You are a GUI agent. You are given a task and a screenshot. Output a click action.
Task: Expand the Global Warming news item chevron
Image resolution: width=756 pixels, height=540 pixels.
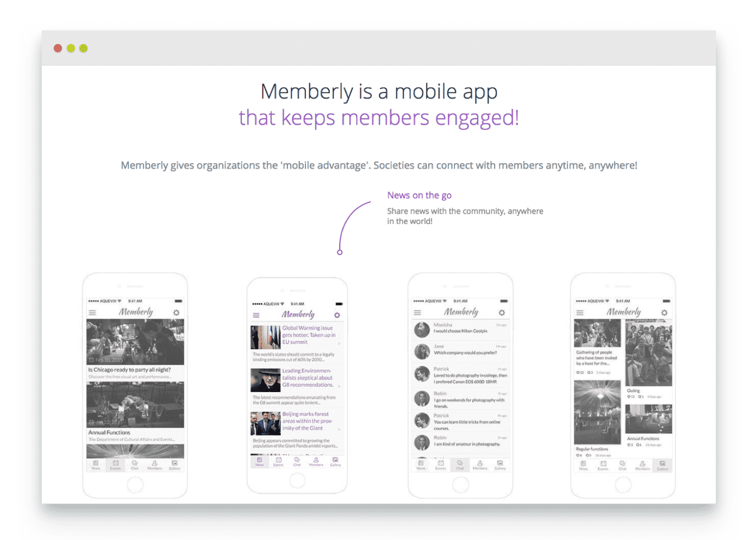pos(339,343)
